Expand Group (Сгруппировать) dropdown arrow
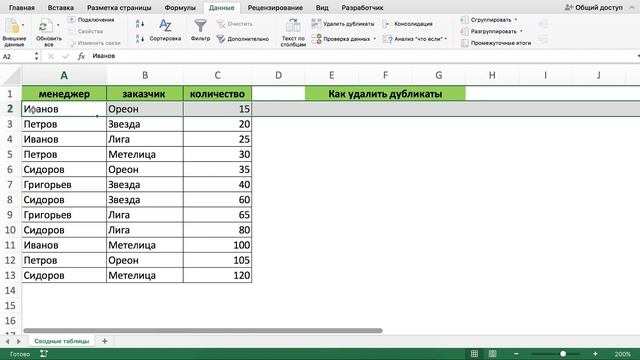Screen dimensions: 640x360 click(x=516, y=20)
